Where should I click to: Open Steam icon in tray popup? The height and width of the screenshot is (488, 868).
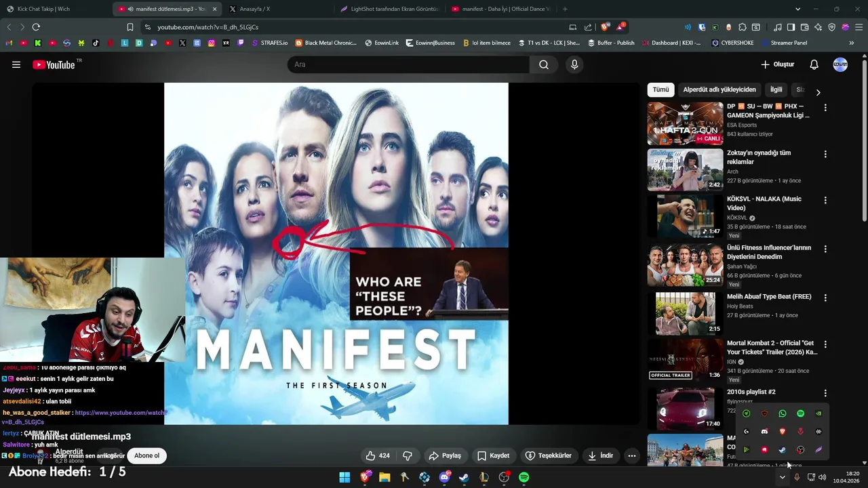(x=783, y=449)
